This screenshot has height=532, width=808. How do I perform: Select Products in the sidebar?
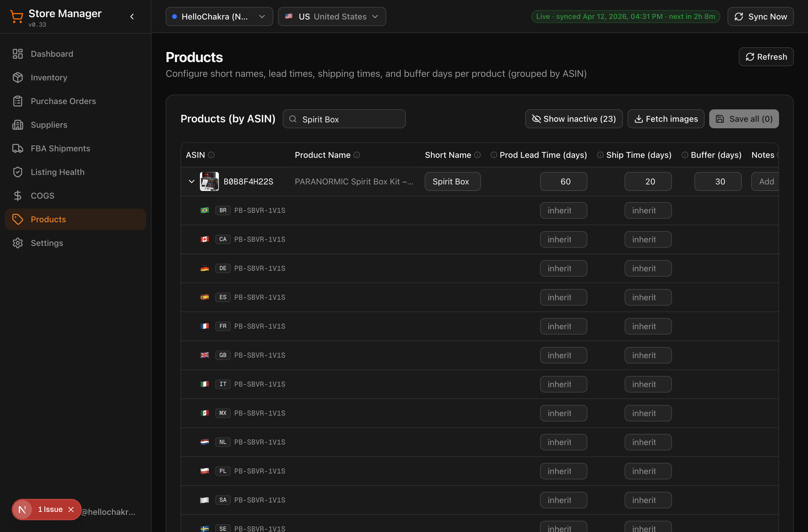click(x=75, y=219)
